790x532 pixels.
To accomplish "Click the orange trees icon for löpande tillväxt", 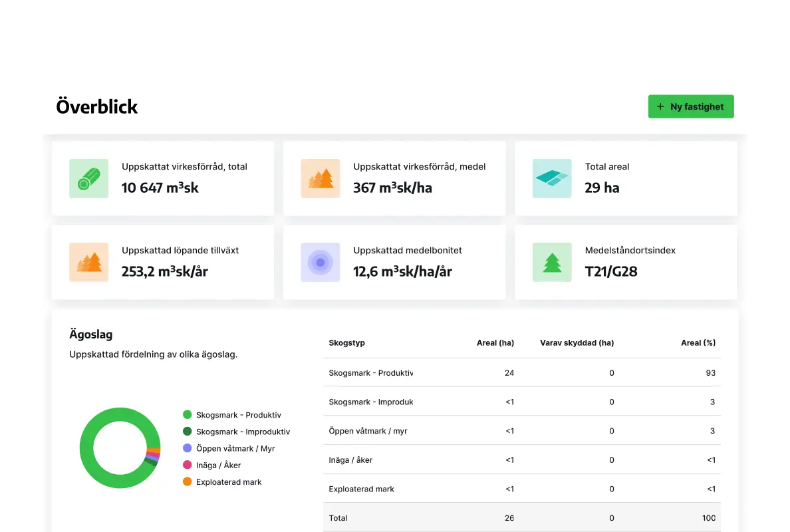I will tap(88, 262).
